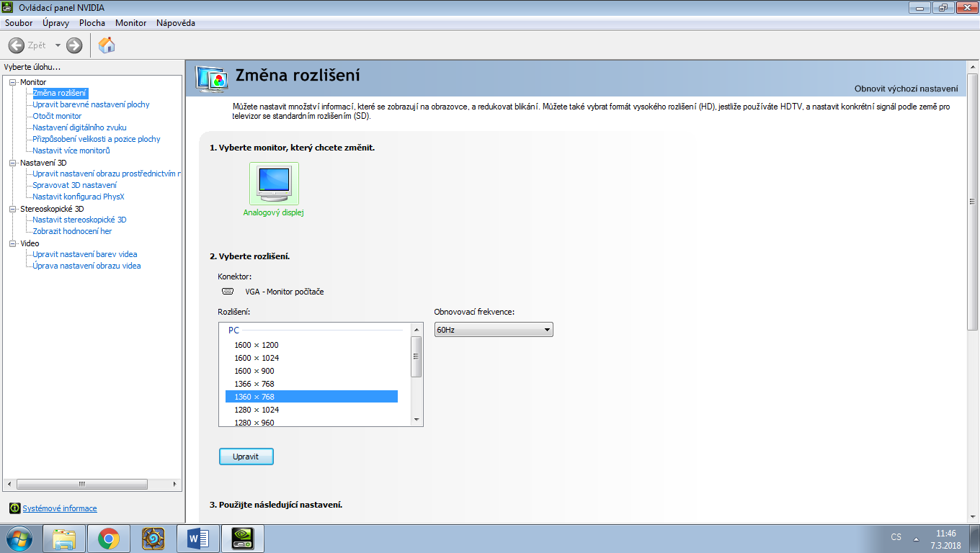Open the clock showing 11:46
Screen dimensions: 980x553
pos(945,539)
